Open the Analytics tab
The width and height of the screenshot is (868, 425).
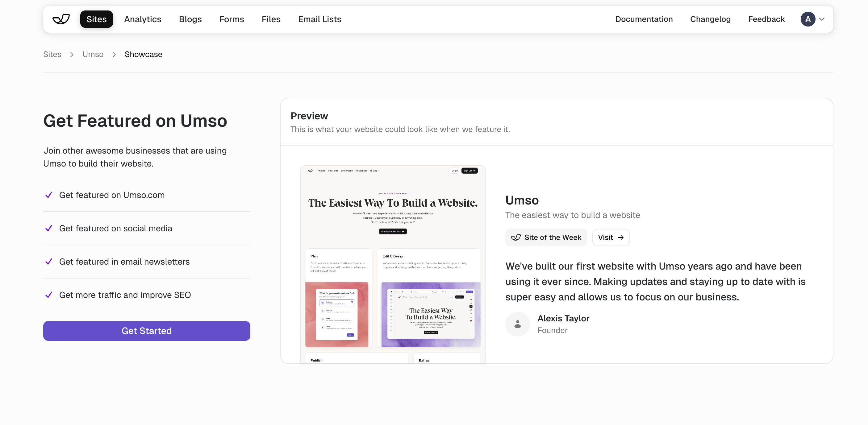click(x=143, y=19)
